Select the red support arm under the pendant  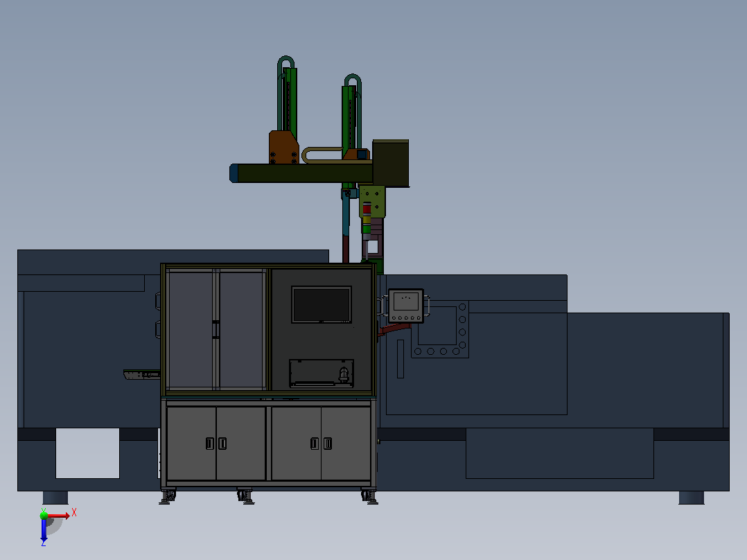click(394, 329)
